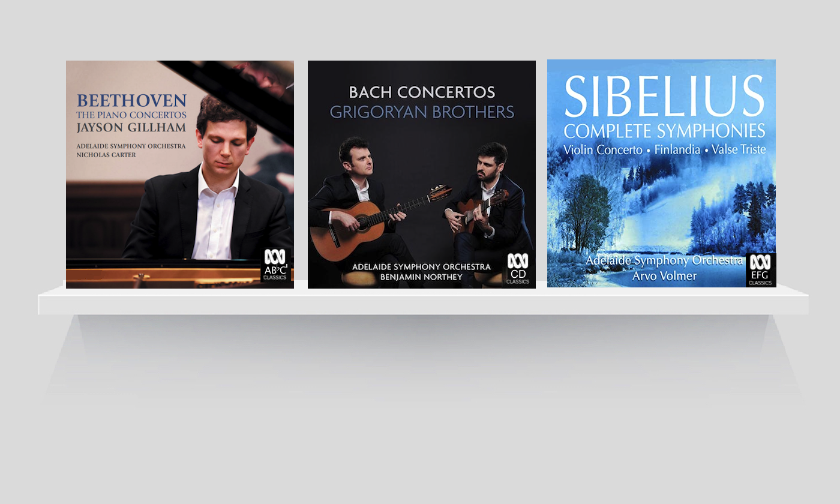The image size is (840, 504).
Task: Open the Bach Concertos Grigoryan Brothers album
Action: click(422, 175)
